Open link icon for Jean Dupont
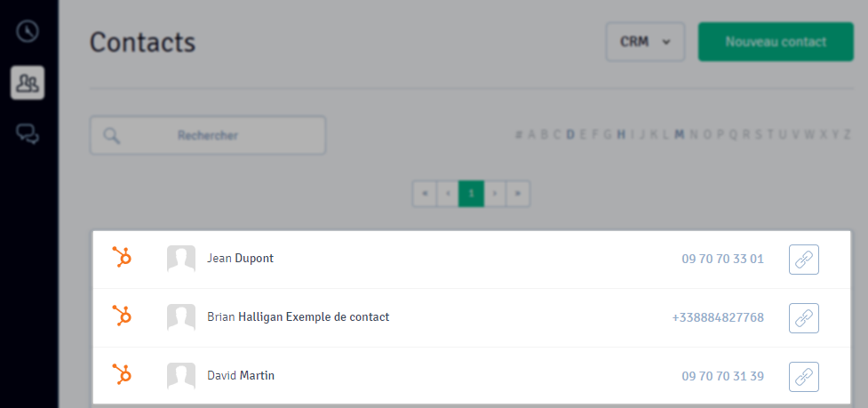The width and height of the screenshot is (868, 408). 803,259
